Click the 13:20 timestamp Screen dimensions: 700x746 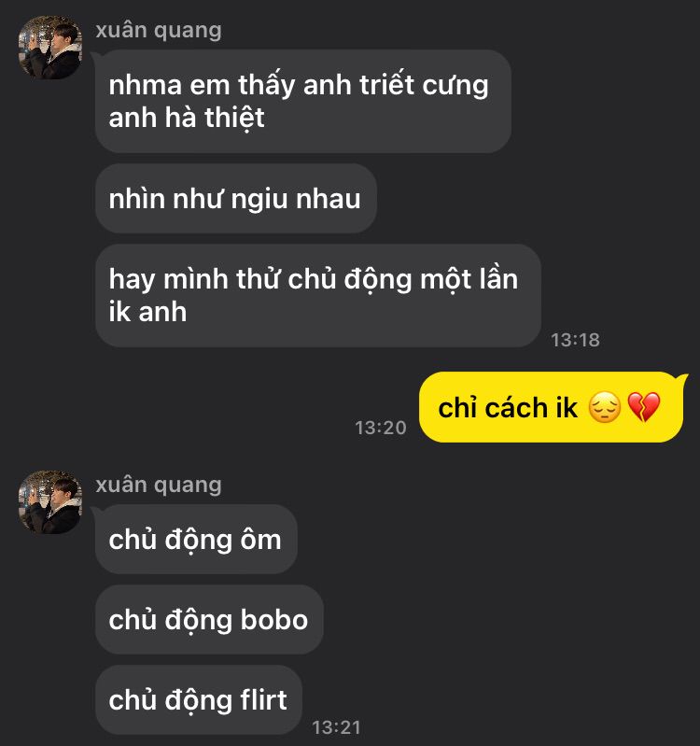[381, 428]
